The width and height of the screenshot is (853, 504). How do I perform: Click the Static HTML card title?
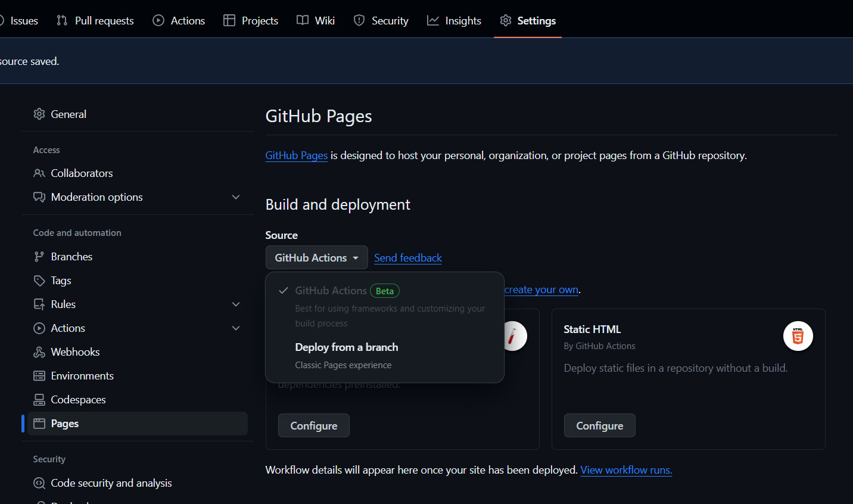coord(592,329)
